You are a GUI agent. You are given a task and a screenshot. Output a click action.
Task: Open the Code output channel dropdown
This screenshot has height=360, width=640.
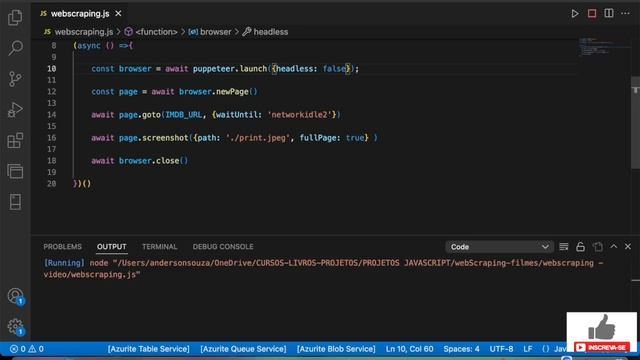coord(499,247)
